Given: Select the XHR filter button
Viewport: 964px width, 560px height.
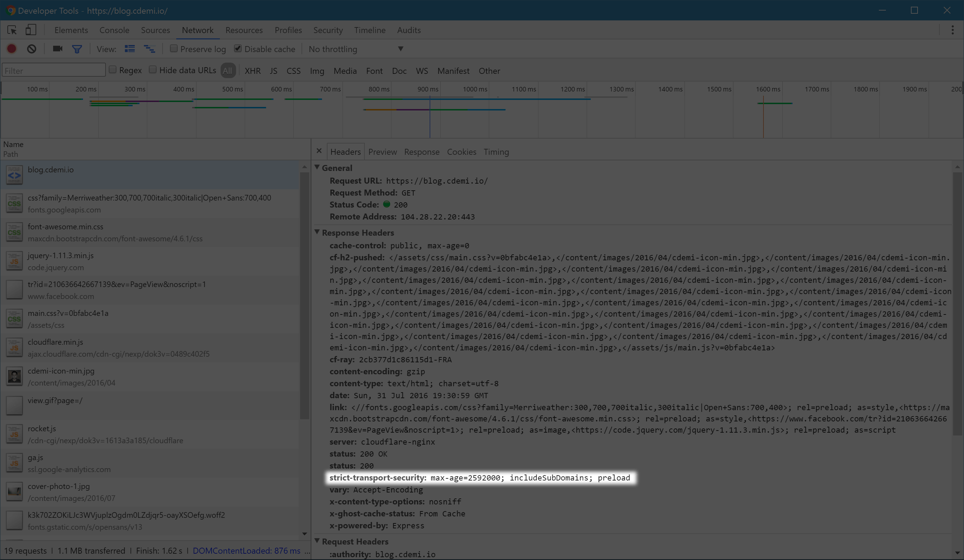Looking at the screenshot, I should pyautogui.click(x=252, y=71).
